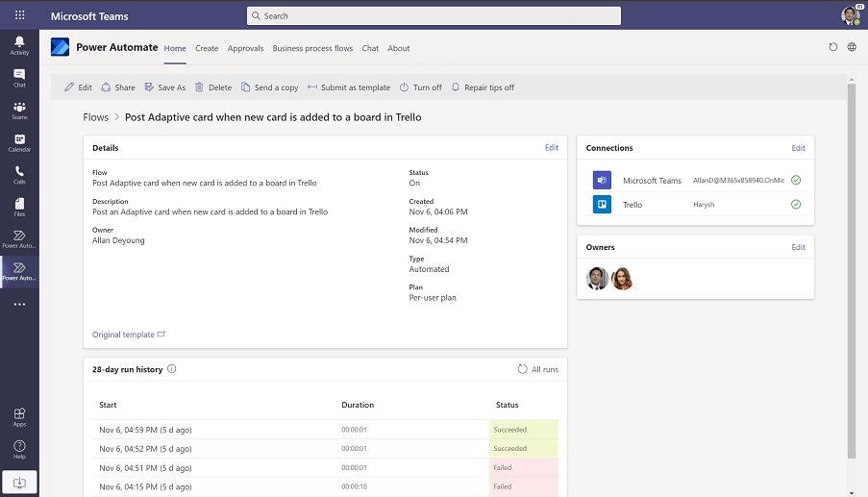Image resolution: width=868 pixels, height=497 pixels.
Task: Open the Apps store icon
Action: [x=19, y=416]
